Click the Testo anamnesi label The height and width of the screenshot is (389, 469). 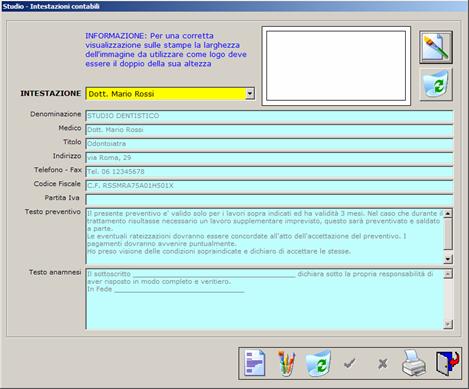point(55,272)
